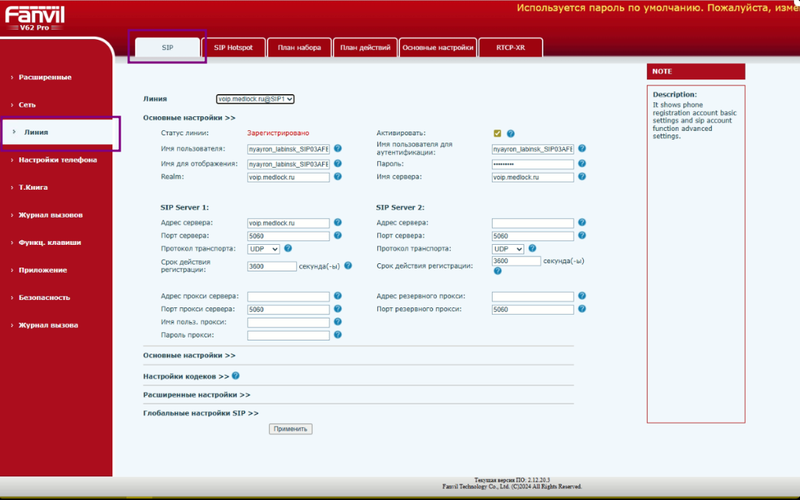The image size is (800, 500).
Task: Click the Fanvil V62 Pro logo
Action: 35,18
